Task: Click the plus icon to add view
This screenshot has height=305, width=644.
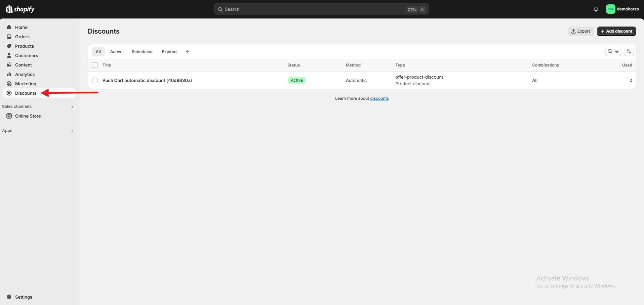Action: pyautogui.click(x=187, y=52)
